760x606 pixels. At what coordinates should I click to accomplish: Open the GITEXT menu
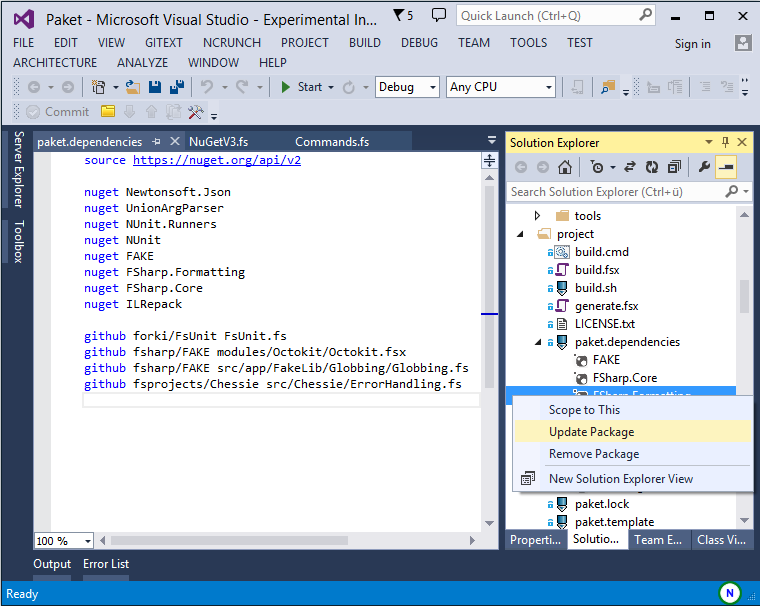[164, 43]
